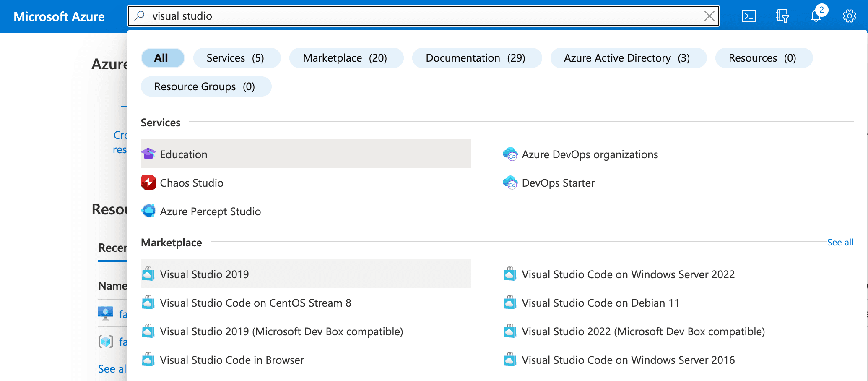This screenshot has width=868, height=381.
Task: Filter results by Marketplace (20)
Action: tap(346, 58)
